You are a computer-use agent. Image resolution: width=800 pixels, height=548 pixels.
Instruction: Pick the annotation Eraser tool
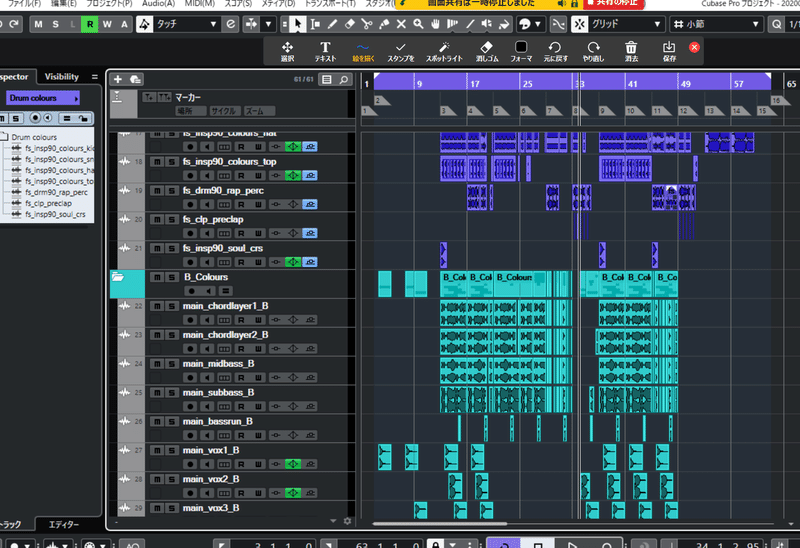pyautogui.click(x=487, y=52)
